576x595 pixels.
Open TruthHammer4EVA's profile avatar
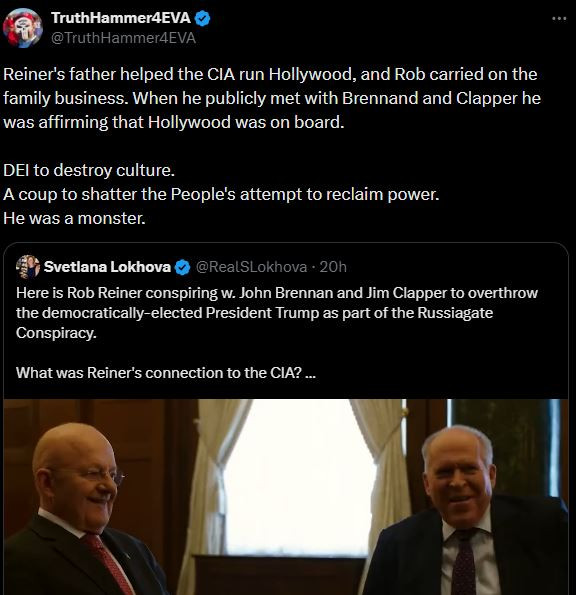click(22, 28)
